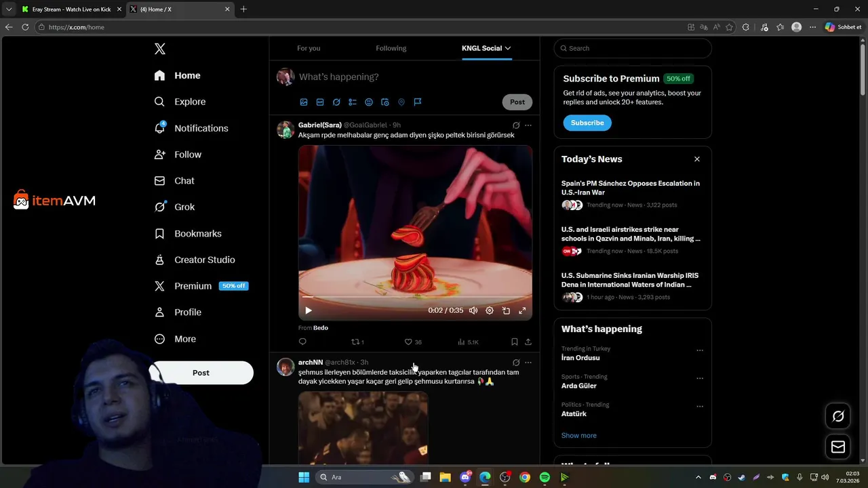This screenshot has height=488, width=868.
Task: Play the video in Gabriel(Sara) post
Action: coord(308,310)
